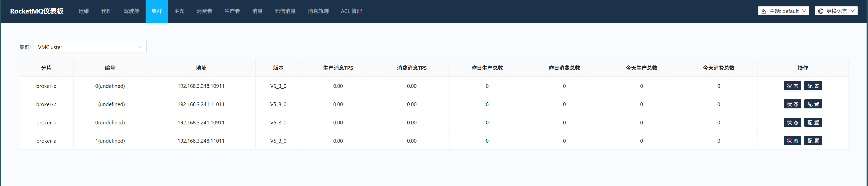
Task: Click the globe icon beside 更换语言
Action: coord(820,11)
